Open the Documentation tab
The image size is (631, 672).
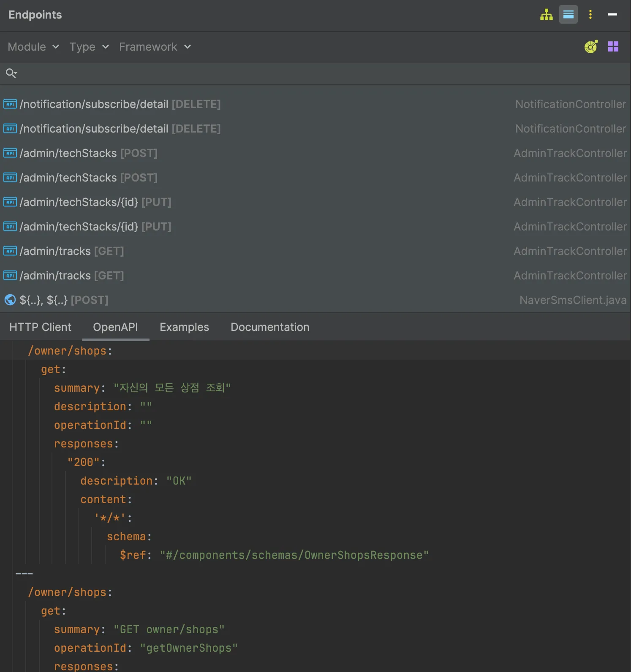pyautogui.click(x=270, y=327)
